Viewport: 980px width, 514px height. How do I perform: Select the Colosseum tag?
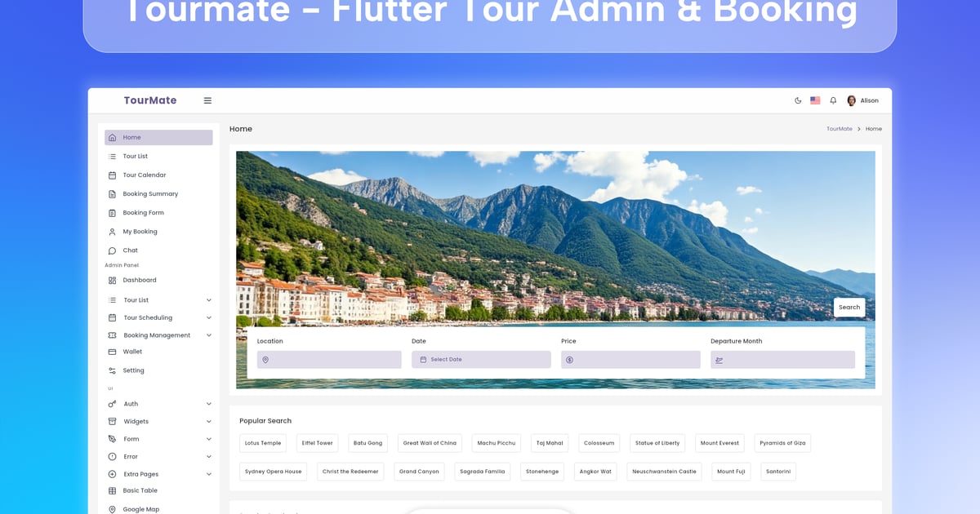point(599,443)
